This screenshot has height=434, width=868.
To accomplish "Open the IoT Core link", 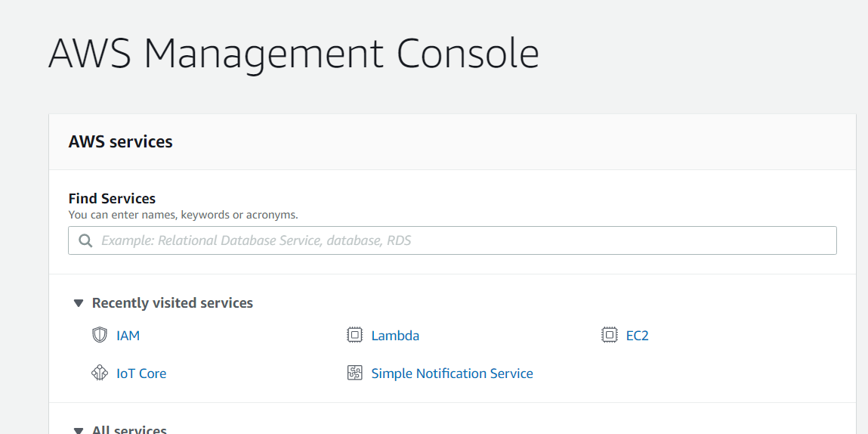I will coord(141,374).
